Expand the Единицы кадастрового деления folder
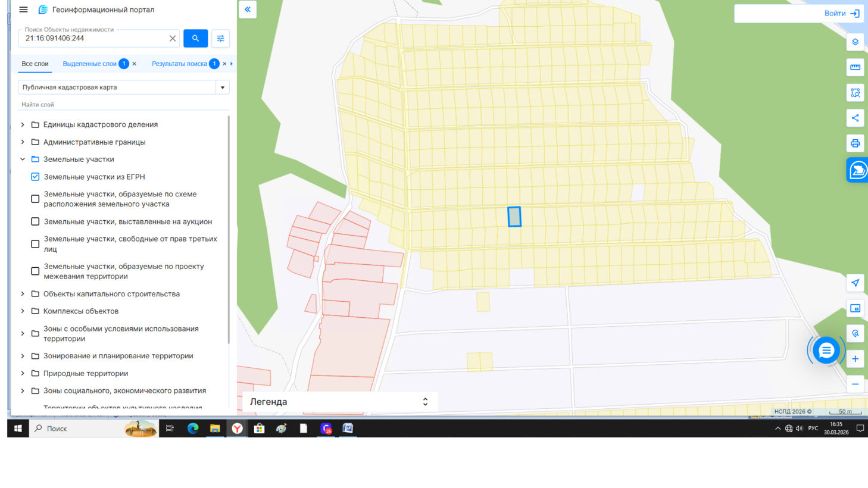 [23, 124]
